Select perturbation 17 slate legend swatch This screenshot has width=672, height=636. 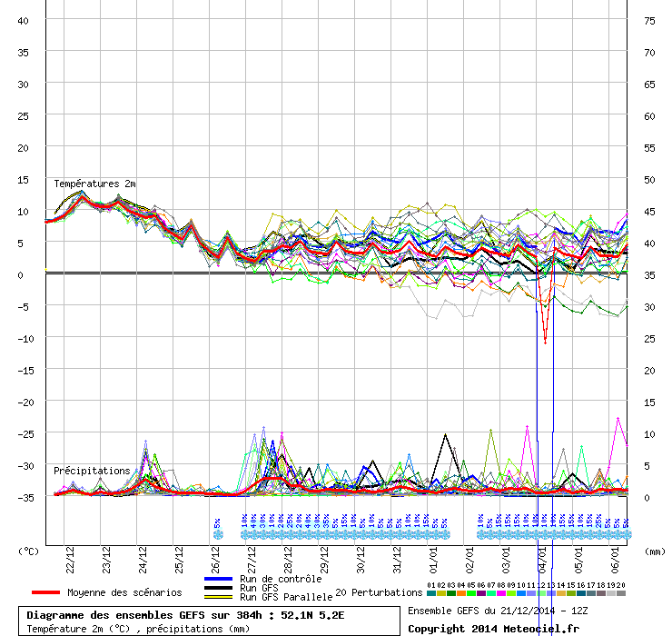pyautogui.click(x=591, y=593)
